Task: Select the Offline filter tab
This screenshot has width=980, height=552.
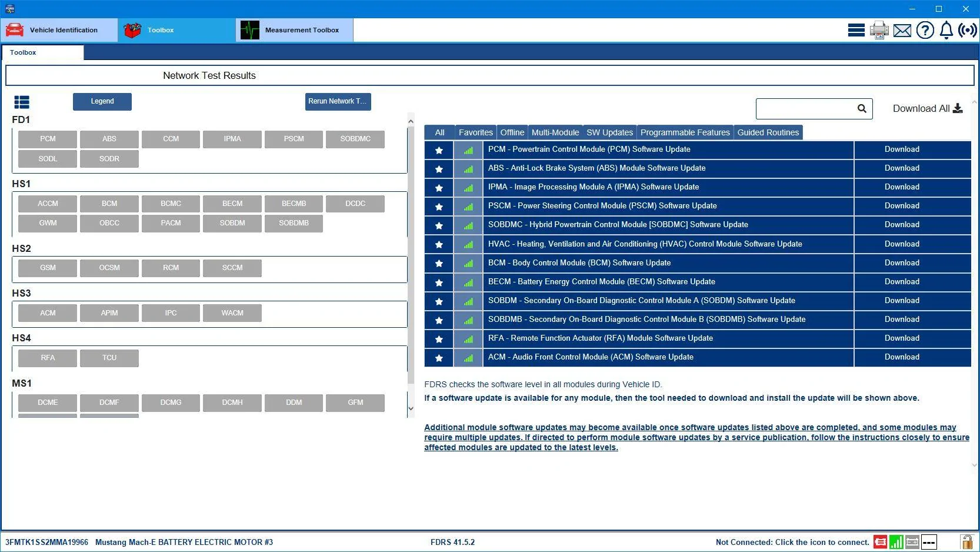Action: (512, 132)
